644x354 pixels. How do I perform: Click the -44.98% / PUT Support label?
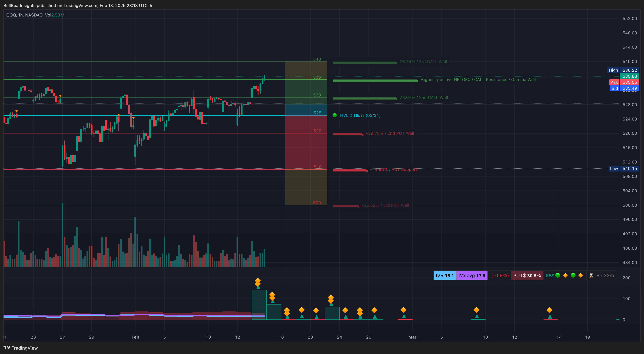(x=393, y=169)
